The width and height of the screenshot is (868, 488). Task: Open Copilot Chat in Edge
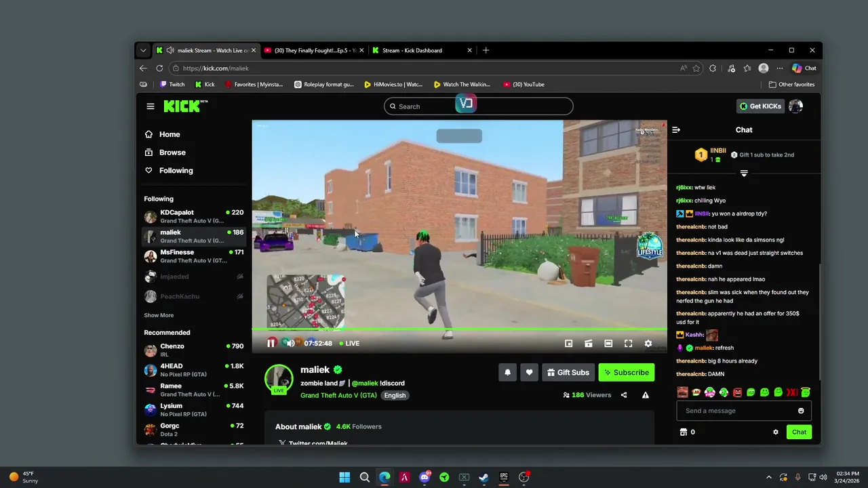[804, 68]
